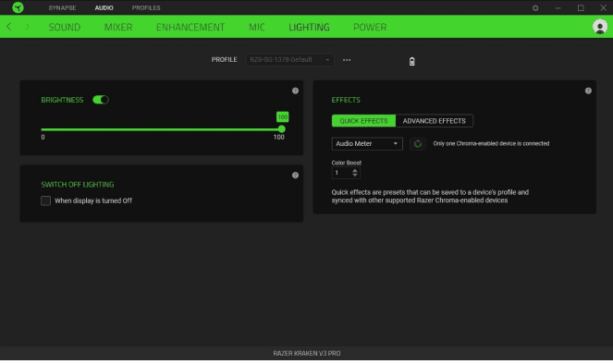Open the user account avatar
613x364 pixels.
[x=600, y=27]
